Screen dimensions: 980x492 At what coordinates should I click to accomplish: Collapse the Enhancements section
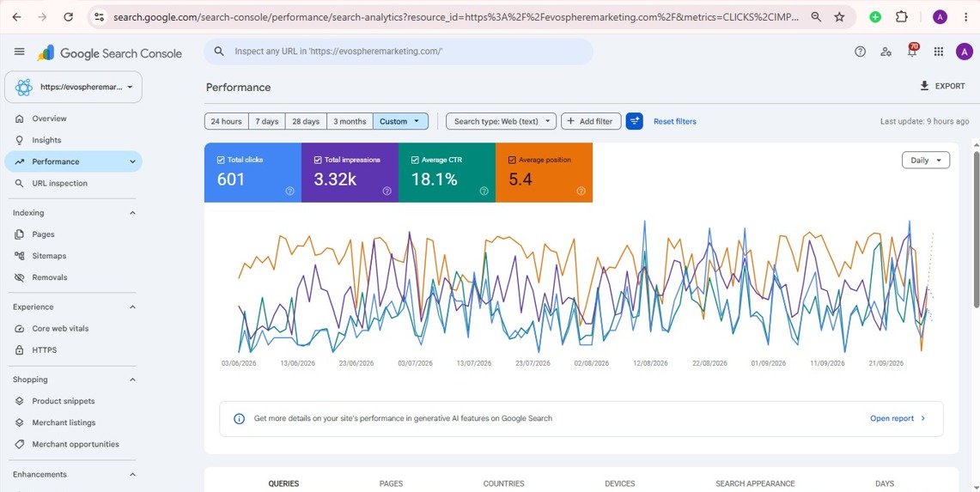tap(132, 475)
